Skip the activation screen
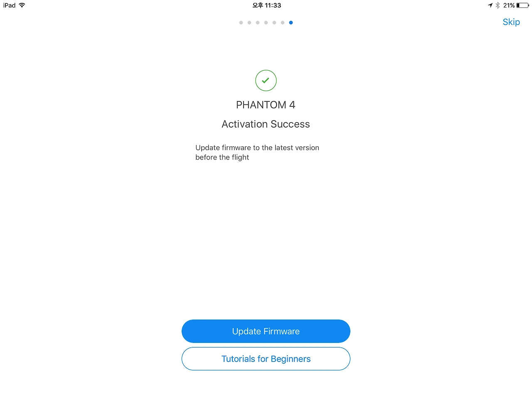The width and height of the screenshot is (532, 399). coord(511,22)
